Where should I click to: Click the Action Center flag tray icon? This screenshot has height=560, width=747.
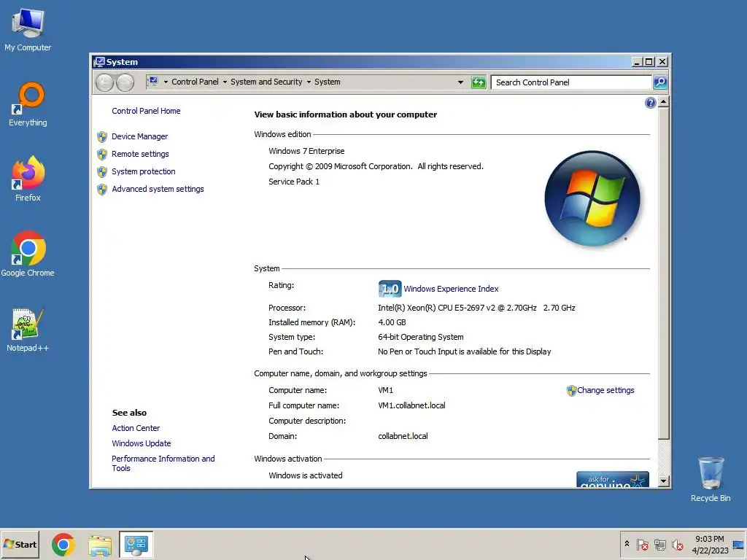pos(643,544)
